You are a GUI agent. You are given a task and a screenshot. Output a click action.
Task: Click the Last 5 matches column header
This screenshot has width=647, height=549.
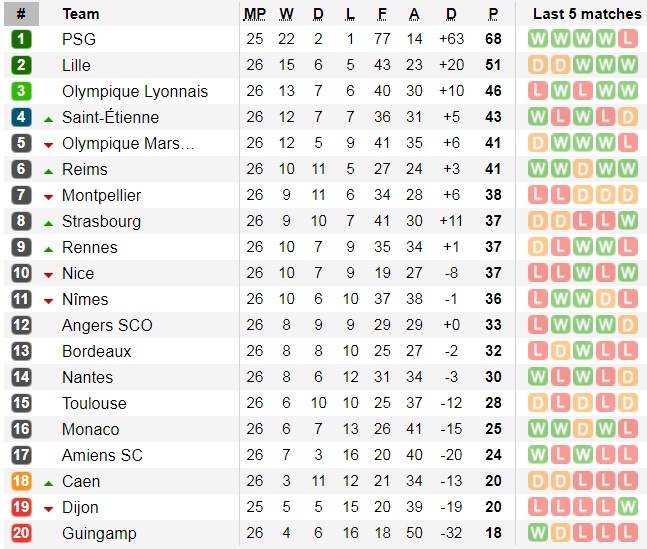(x=587, y=14)
